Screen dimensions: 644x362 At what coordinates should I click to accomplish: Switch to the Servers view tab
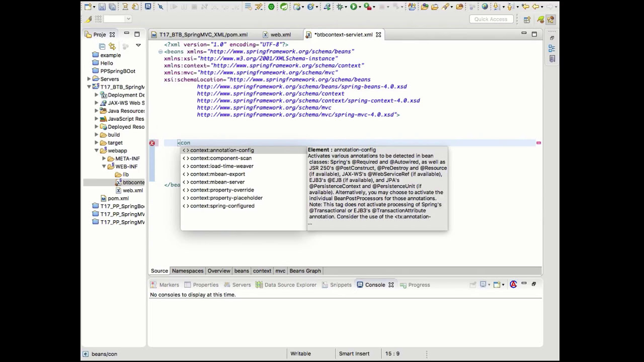(x=237, y=285)
